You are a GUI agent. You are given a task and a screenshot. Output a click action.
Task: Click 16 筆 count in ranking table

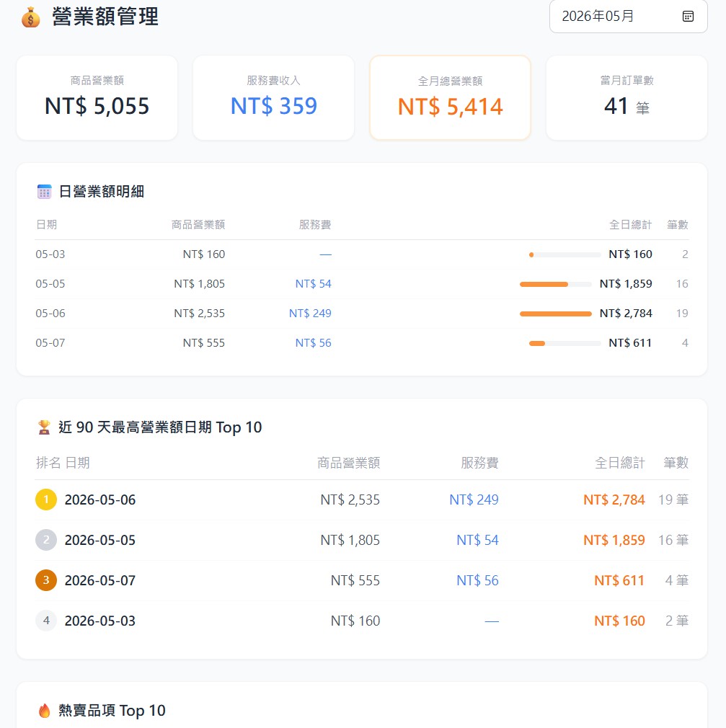tap(673, 540)
